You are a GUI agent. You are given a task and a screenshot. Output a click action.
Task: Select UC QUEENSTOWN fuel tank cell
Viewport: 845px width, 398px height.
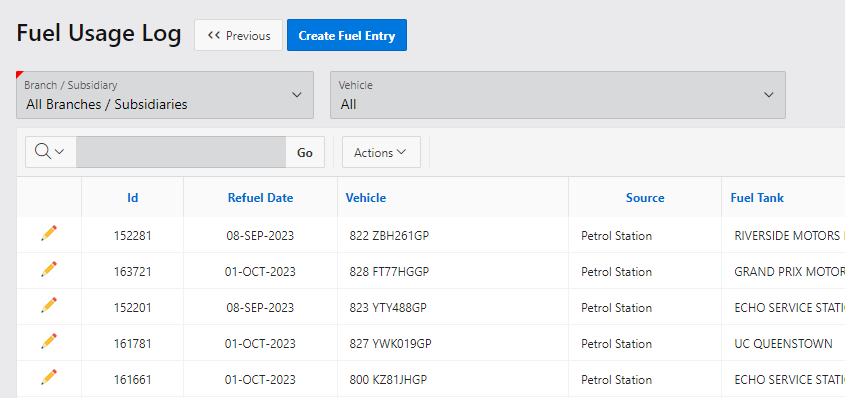783,344
